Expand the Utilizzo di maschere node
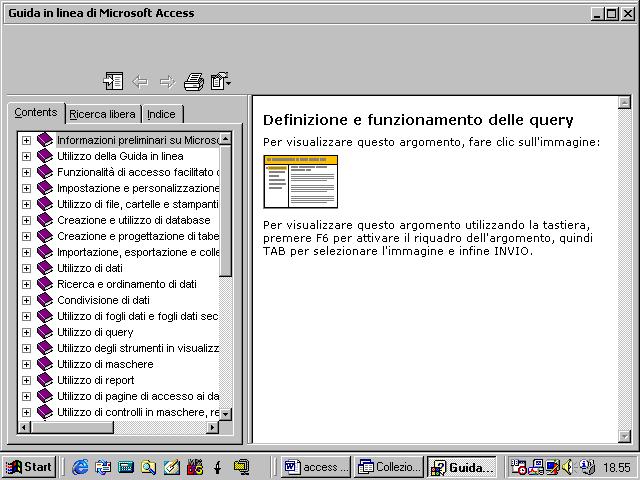Screen dimensions: 640x480 pyautogui.click(x=26, y=364)
